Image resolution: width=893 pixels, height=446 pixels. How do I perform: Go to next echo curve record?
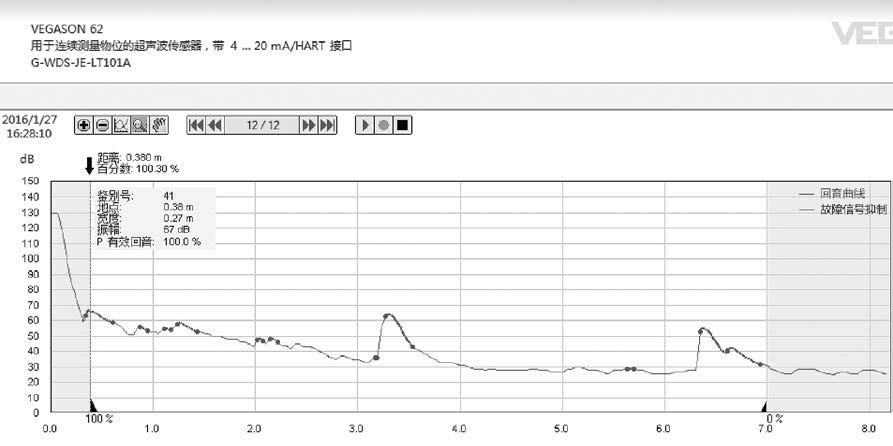click(x=309, y=125)
